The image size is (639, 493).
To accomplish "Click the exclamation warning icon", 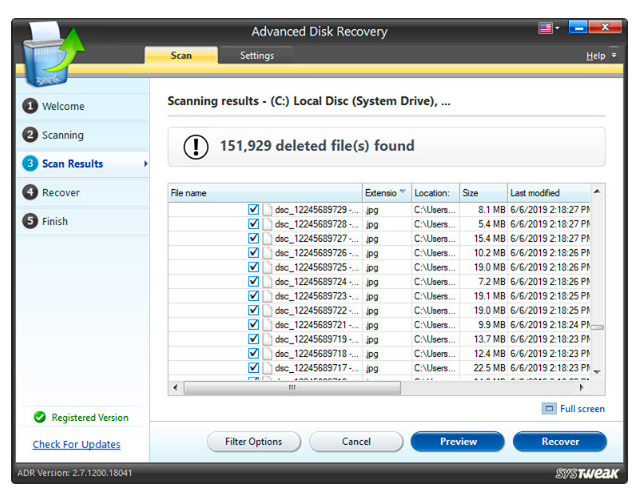I will 196,146.
